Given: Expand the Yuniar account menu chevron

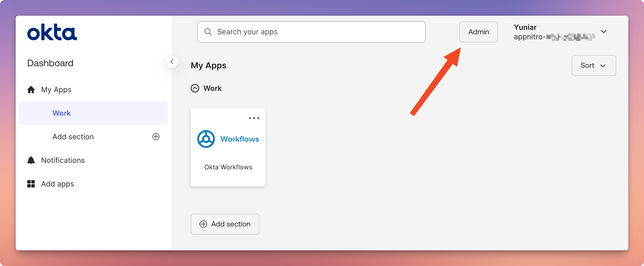Looking at the screenshot, I should tap(604, 32).
